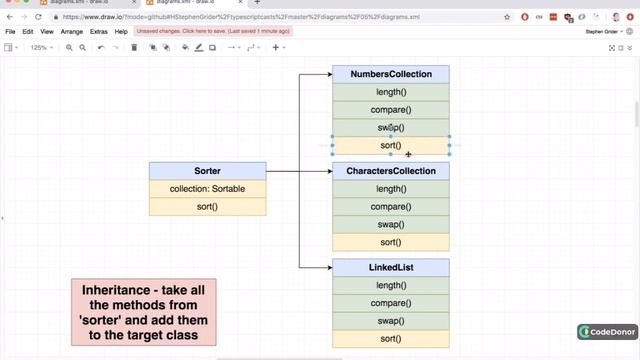Open the line color pencil tool
640x360 pixels.
199,48
